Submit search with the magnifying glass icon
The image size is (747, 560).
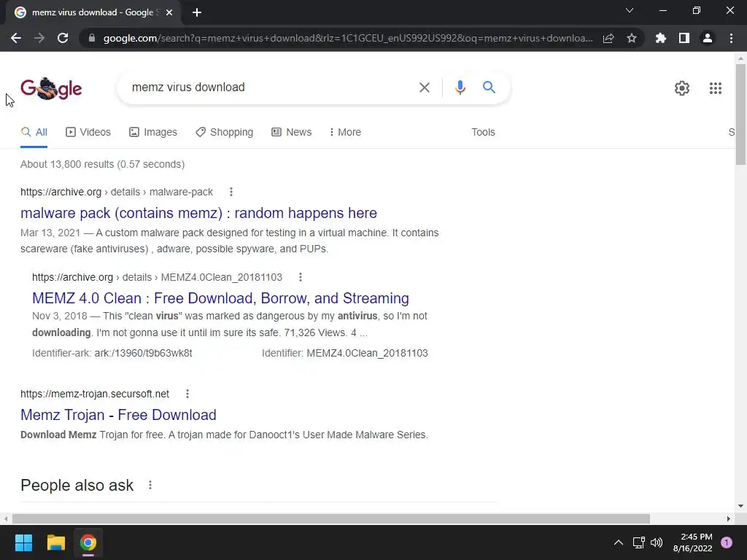pos(489,87)
